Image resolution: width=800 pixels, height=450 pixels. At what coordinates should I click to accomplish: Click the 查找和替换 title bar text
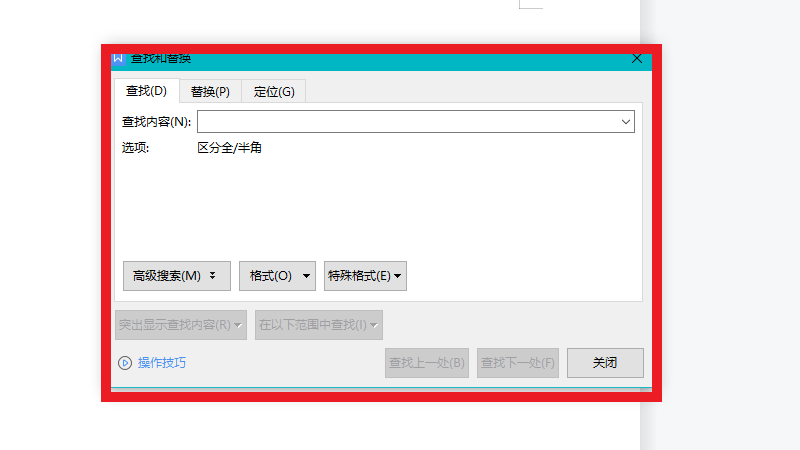[x=161, y=58]
